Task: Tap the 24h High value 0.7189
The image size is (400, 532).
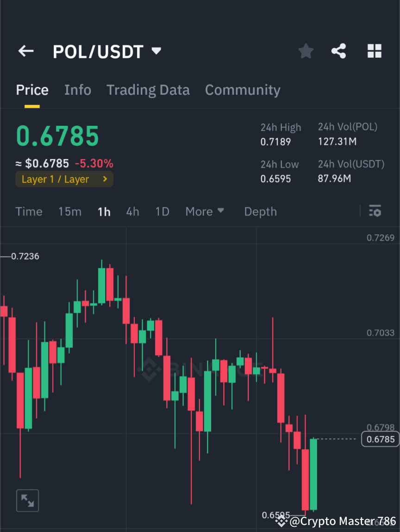Action: [x=276, y=142]
